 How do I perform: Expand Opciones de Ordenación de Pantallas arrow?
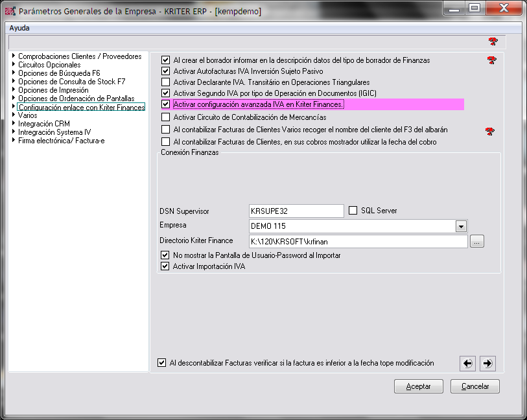click(x=14, y=98)
